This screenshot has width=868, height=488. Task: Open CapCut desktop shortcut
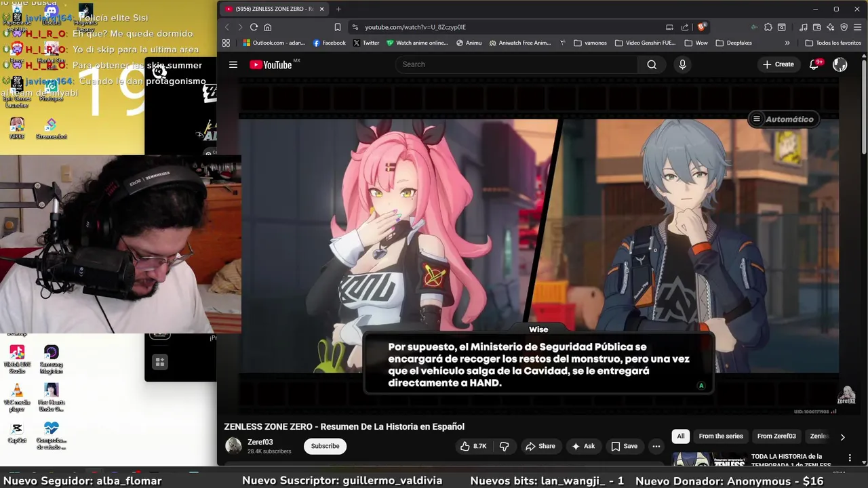(17, 433)
